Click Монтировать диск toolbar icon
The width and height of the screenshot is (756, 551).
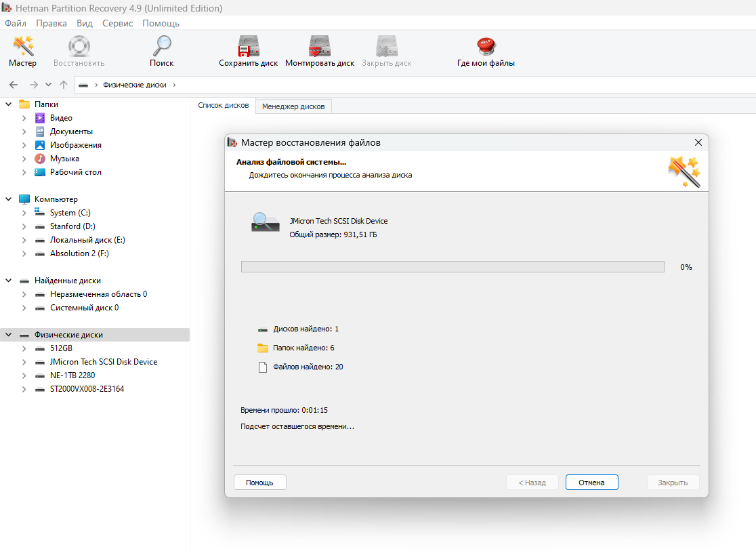point(320,51)
